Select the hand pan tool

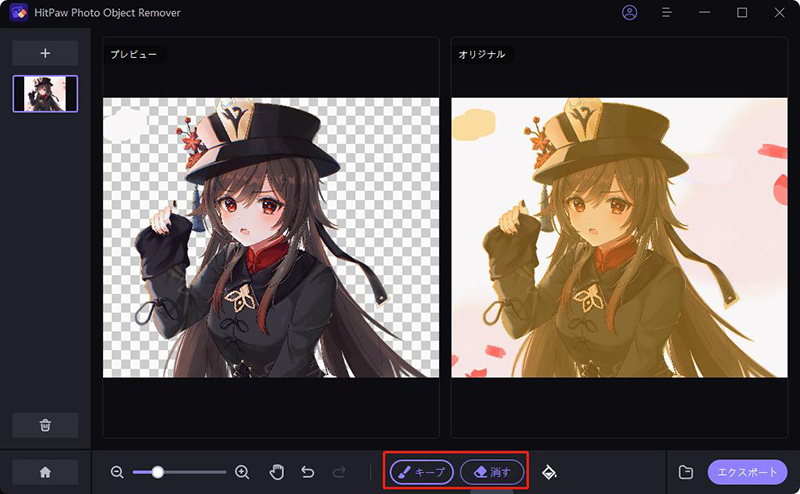coord(277,472)
